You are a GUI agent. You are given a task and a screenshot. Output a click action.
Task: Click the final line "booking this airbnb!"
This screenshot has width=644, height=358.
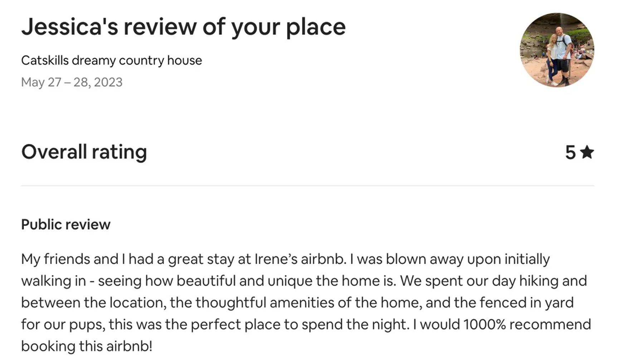pos(87,347)
